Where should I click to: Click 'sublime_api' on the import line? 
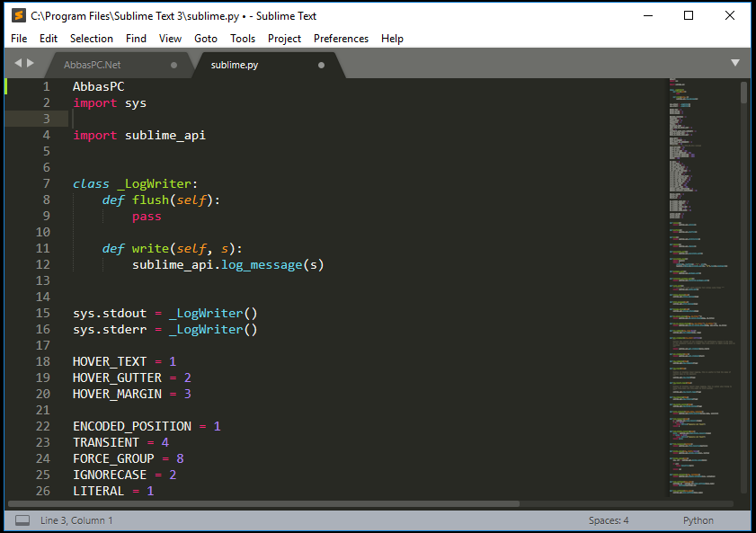(x=165, y=136)
